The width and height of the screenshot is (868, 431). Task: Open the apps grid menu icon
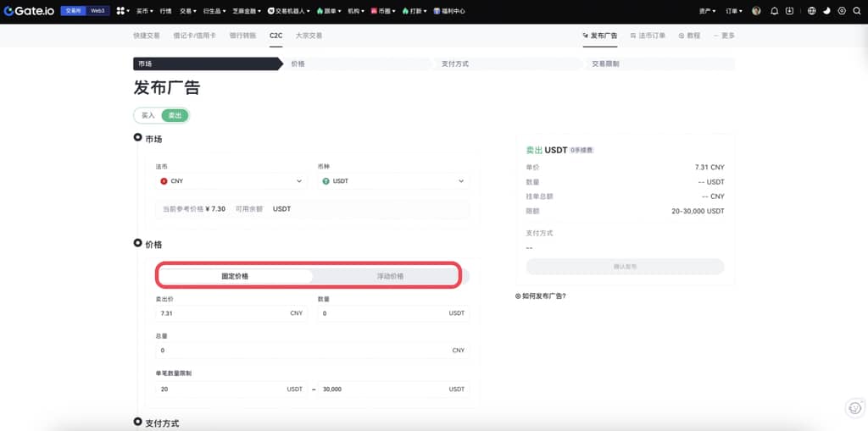point(120,11)
